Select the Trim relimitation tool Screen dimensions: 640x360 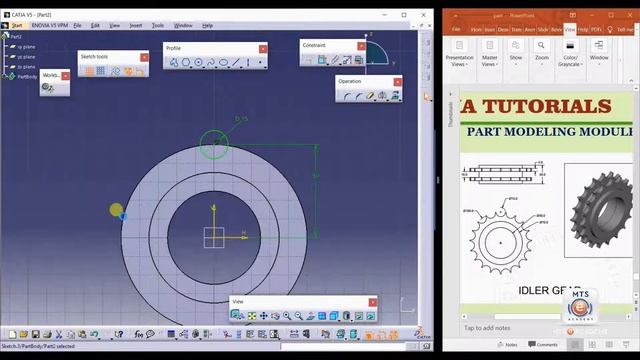point(370,96)
